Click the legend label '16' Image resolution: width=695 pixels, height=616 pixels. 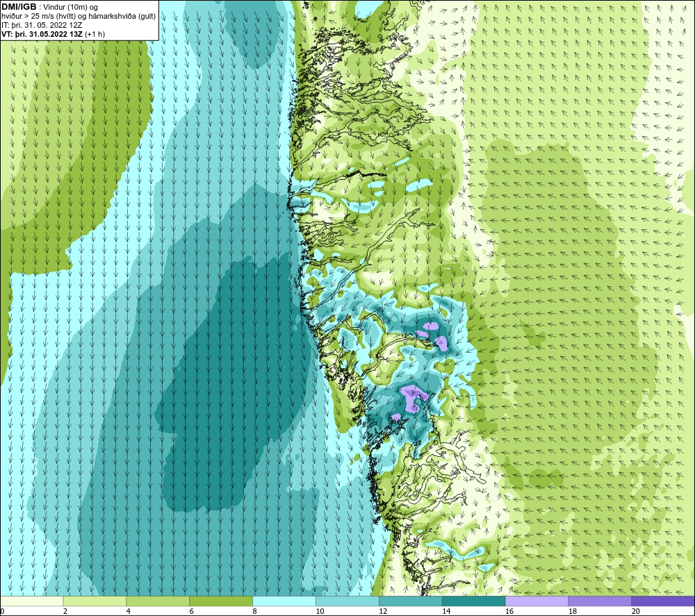509,611
